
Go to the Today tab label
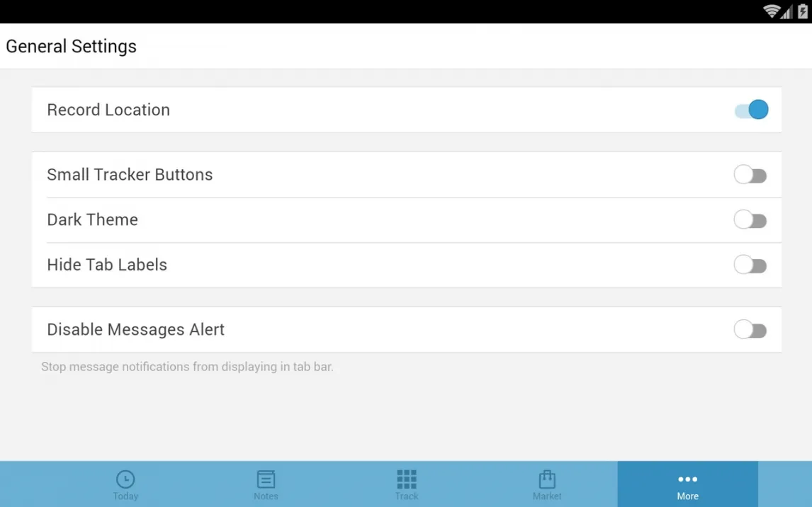(x=125, y=496)
